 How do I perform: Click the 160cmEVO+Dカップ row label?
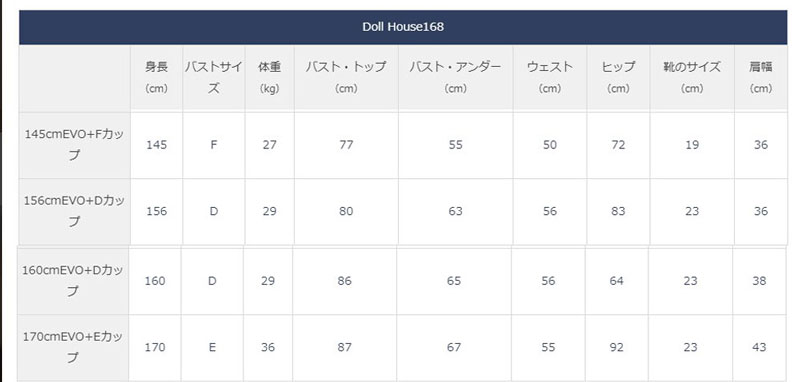(73, 281)
